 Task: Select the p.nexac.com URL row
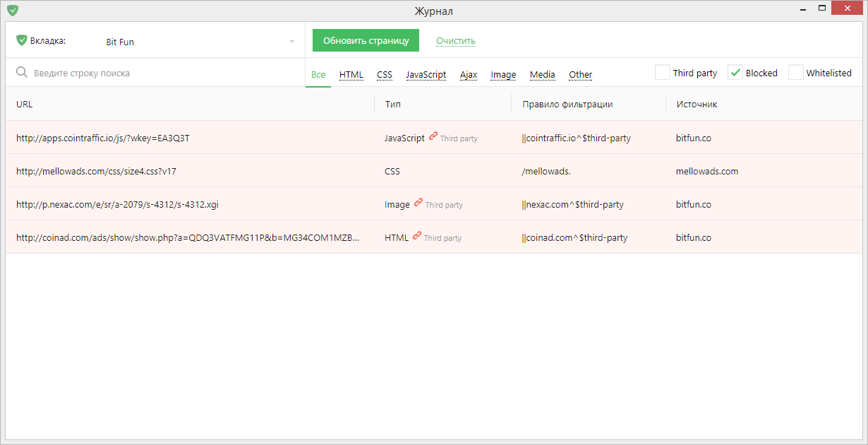(434, 204)
